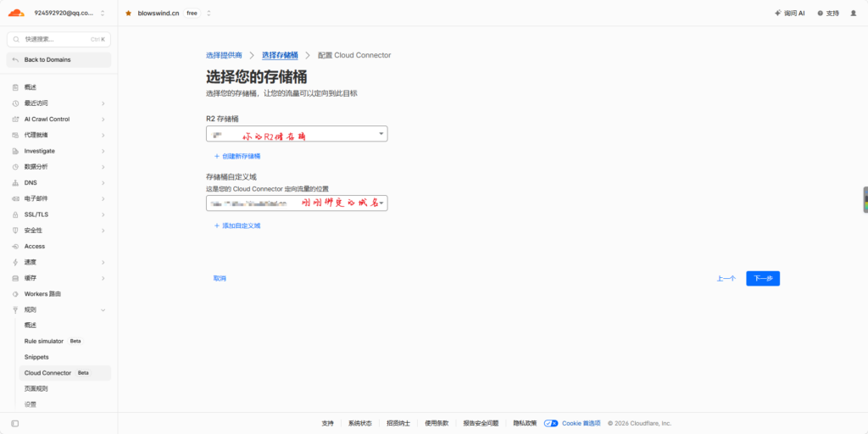
Task: Open the account switcher for 924592920@qq.co
Action: point(103,13)
